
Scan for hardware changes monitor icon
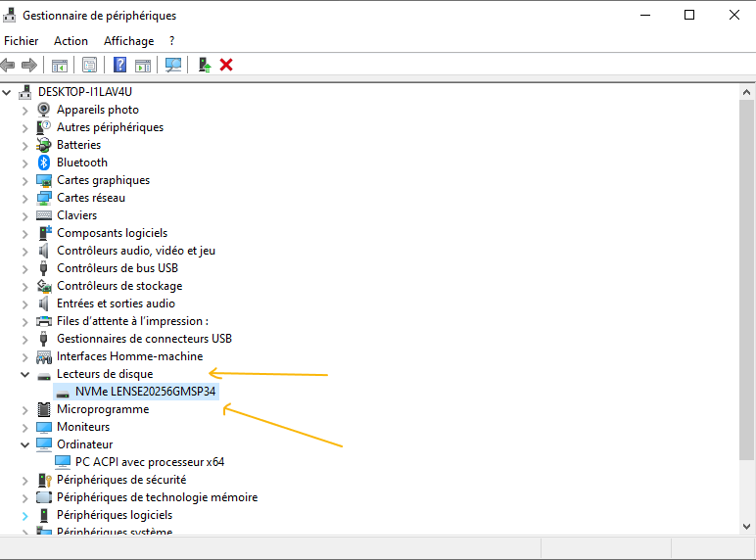173,65
